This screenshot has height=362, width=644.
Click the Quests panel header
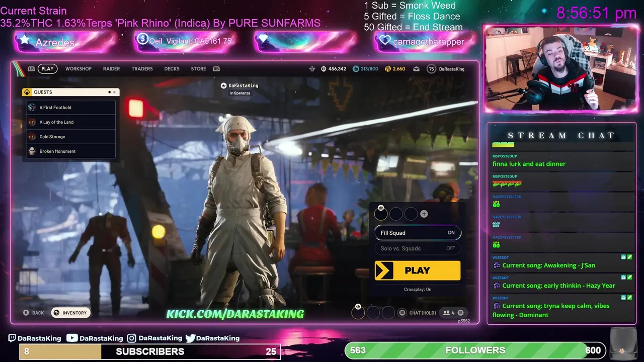pyautogui.click(x=70, y=92)
